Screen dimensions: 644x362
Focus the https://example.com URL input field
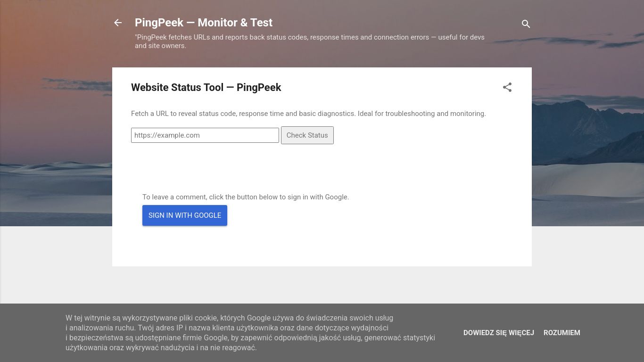[205, 135]
